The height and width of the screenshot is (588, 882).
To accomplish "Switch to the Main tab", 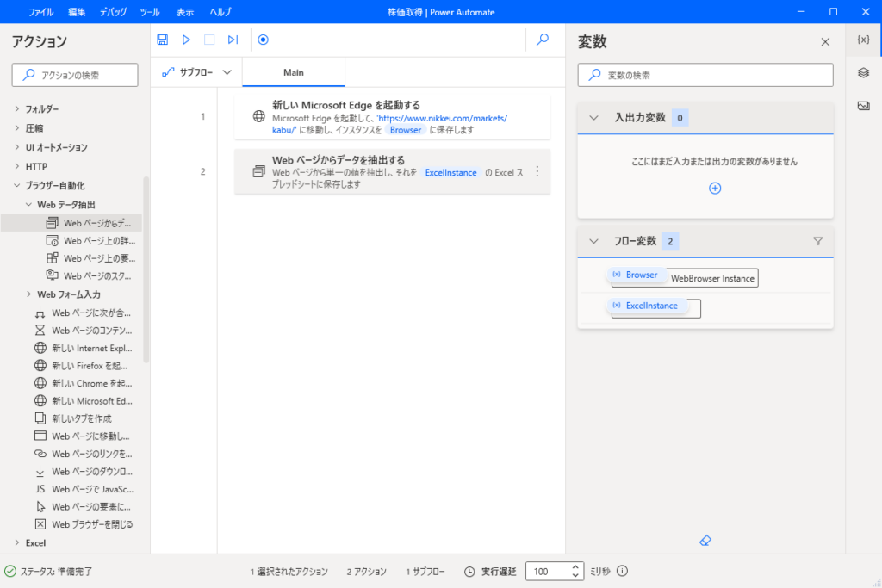I will coord(294,72).
